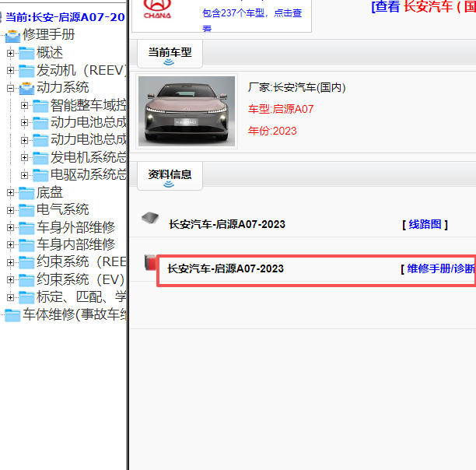Click the 包含237个车型，点击查看 link
Viewport: 476px width, 470px height.
pos(252,19)
